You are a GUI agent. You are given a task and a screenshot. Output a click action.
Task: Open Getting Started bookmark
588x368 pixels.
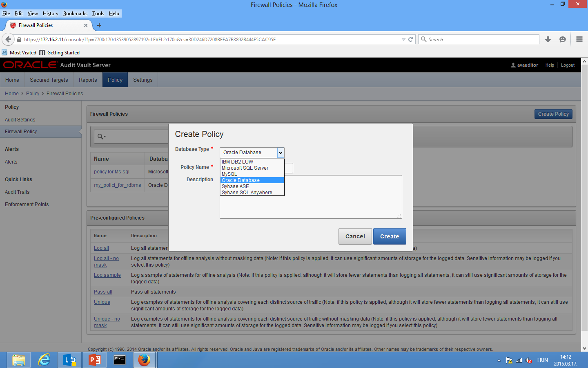[x=59, y=52]
